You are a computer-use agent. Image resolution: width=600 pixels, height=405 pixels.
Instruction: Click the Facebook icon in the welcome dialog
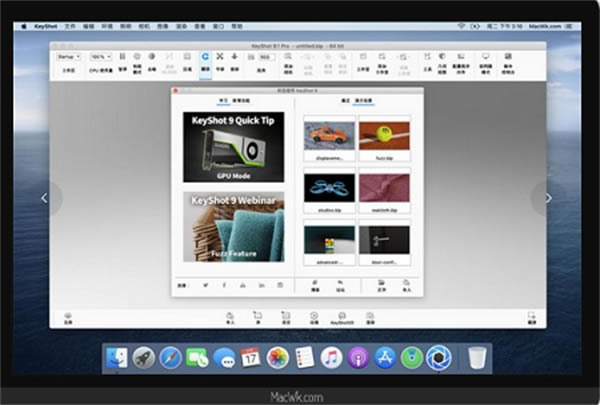pyautogui.click(x=224, y=285)
